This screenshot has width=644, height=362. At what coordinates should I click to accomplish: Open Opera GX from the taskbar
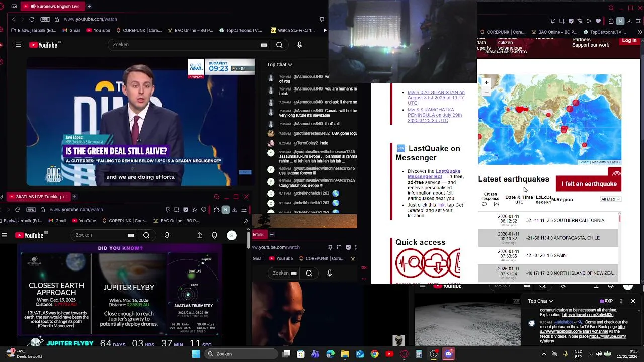click(404, 354)
